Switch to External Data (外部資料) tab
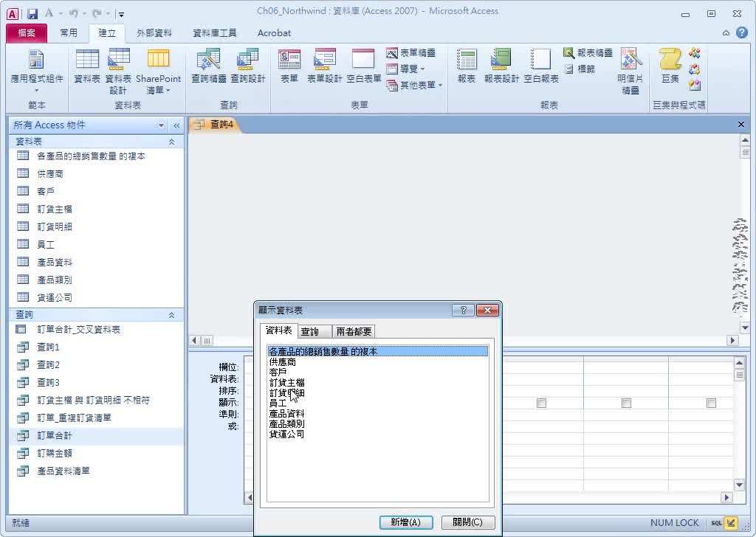 coord(154,32)
